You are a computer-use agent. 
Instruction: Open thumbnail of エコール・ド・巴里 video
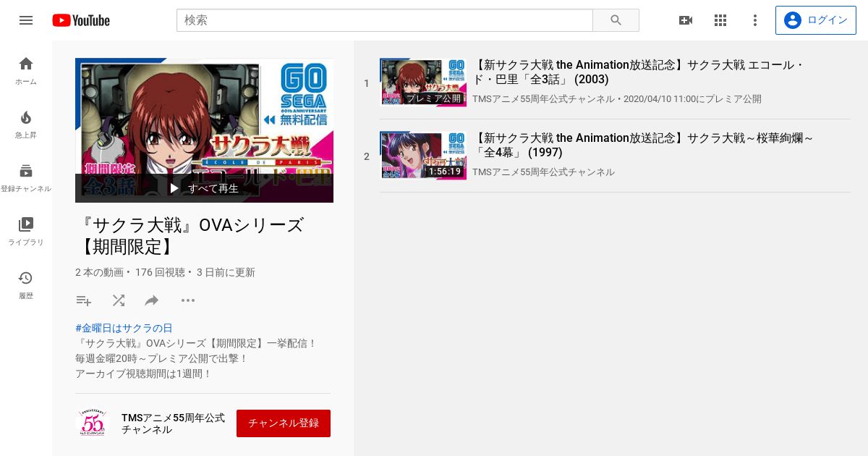point(423,83)
